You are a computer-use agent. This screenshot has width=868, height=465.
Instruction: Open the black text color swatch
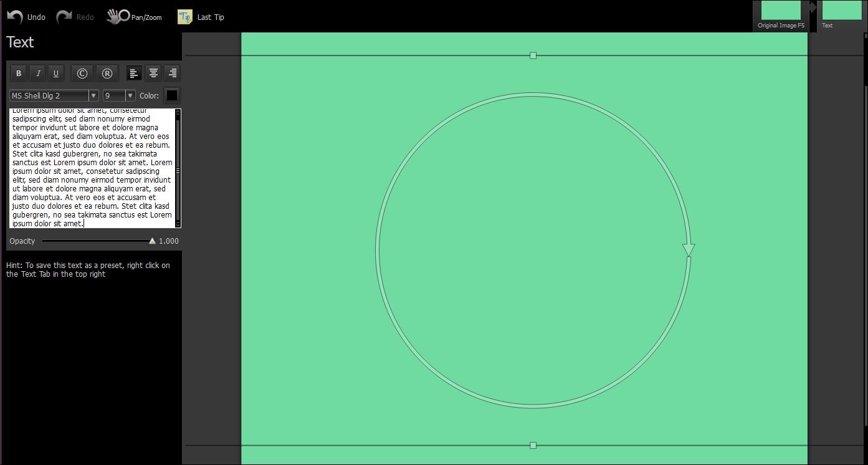tap(172, 95)
